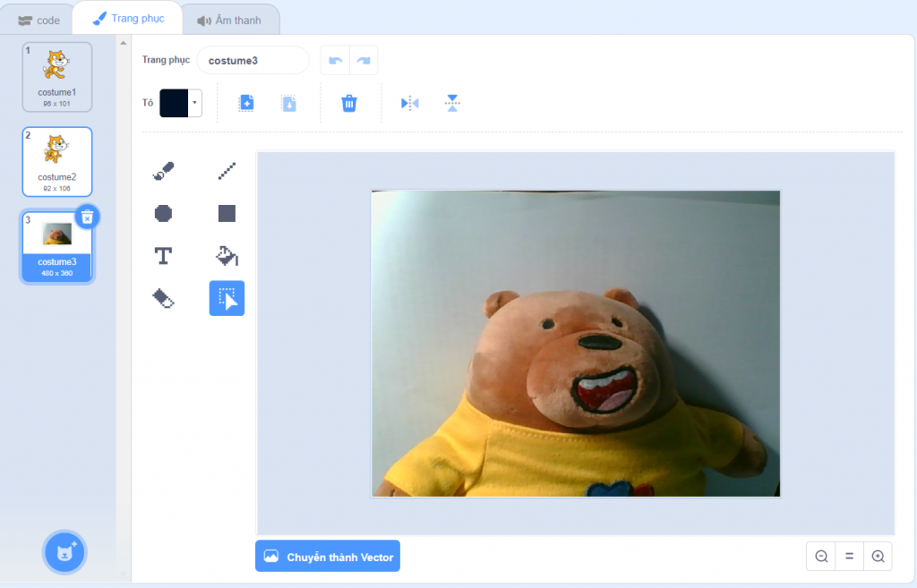The width and height of the screenshot is (917, 588).
Task: Select the Brush tool
Action: tap(163, 171)
